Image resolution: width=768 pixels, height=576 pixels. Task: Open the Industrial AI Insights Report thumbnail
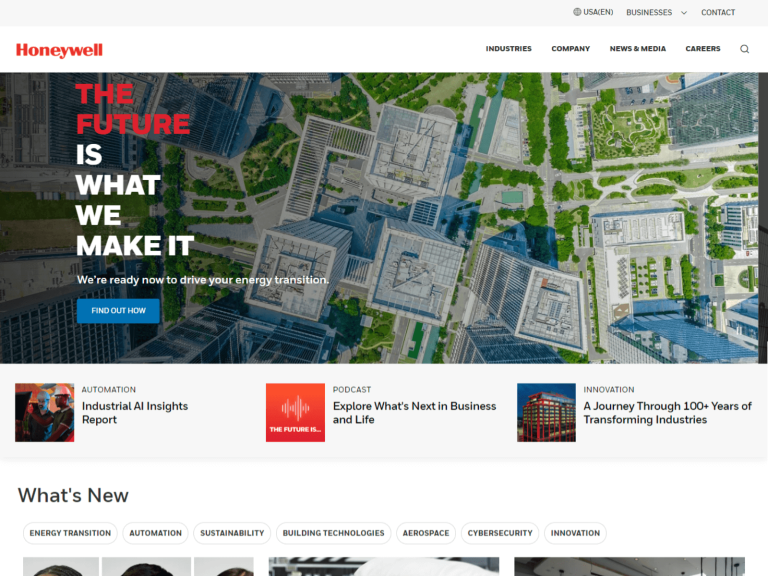click(45, 412)
